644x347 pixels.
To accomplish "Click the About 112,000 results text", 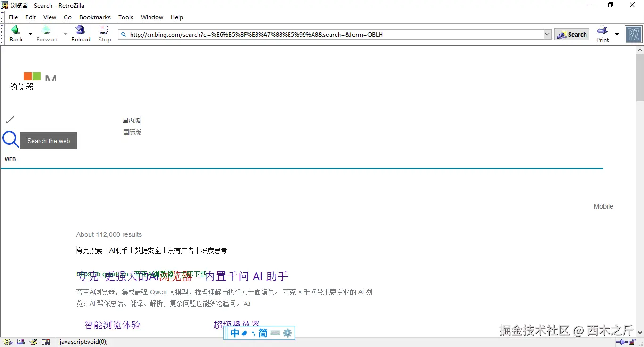I will [x=109, y=234].
